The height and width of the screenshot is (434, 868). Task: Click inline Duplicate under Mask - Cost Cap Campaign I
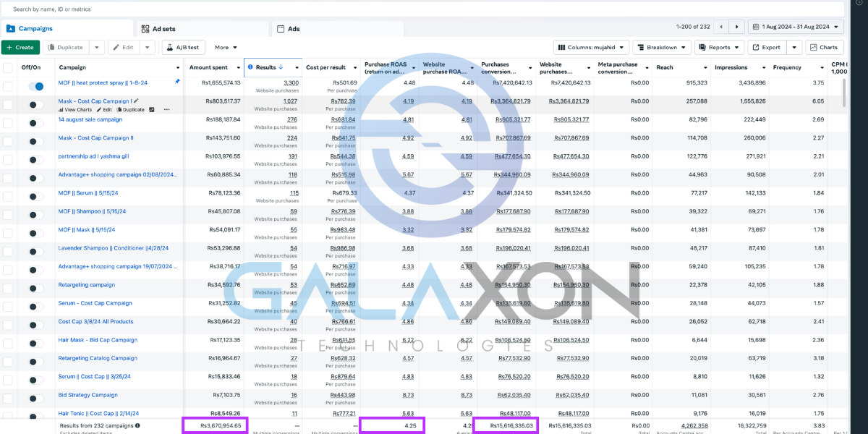[x=129, y=110]
